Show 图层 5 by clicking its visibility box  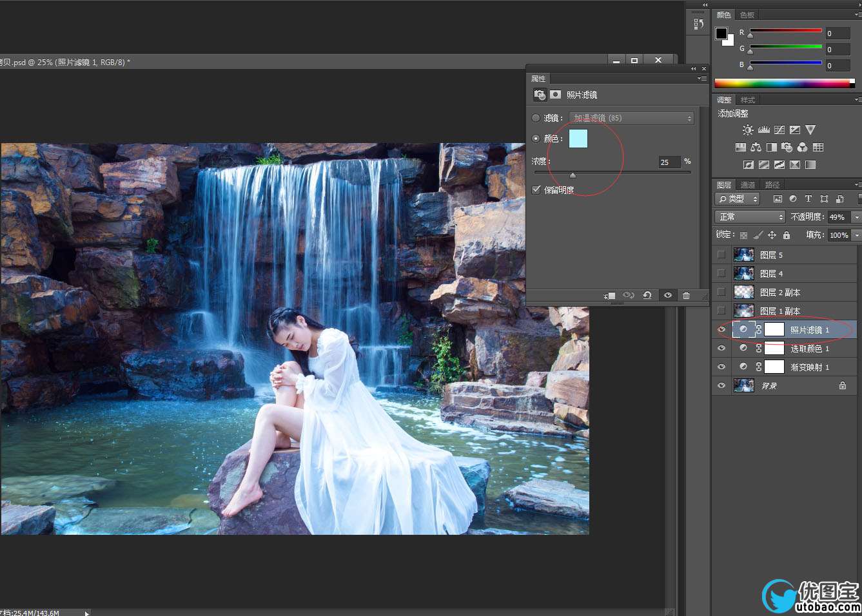click(721, 255)
